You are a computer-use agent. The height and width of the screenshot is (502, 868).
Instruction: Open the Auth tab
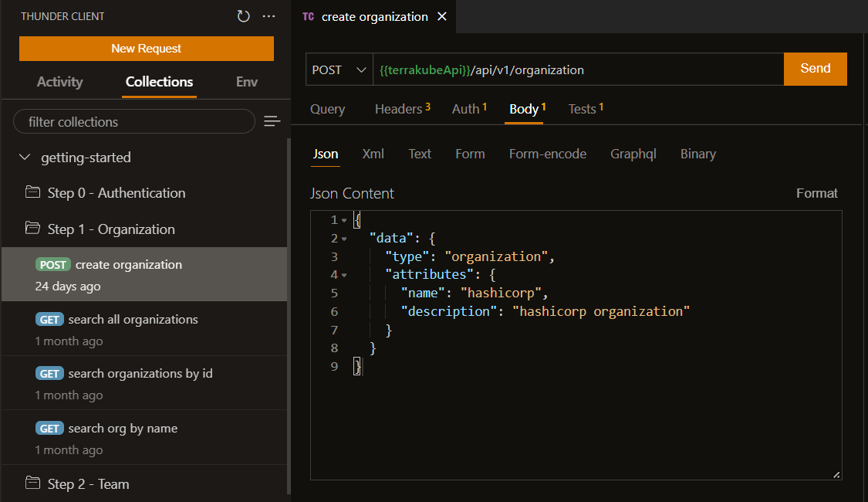point(465,109)
